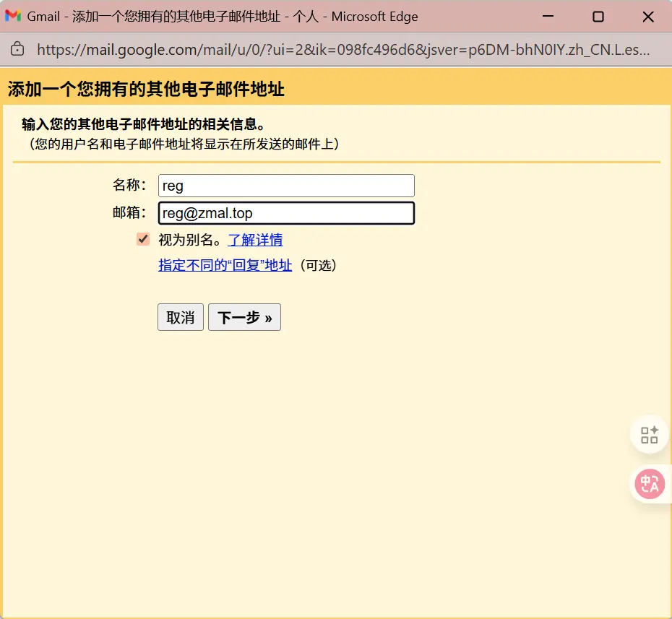
Task: Click the Gmail logo in the title bar
Action: (x=13, y=16)
